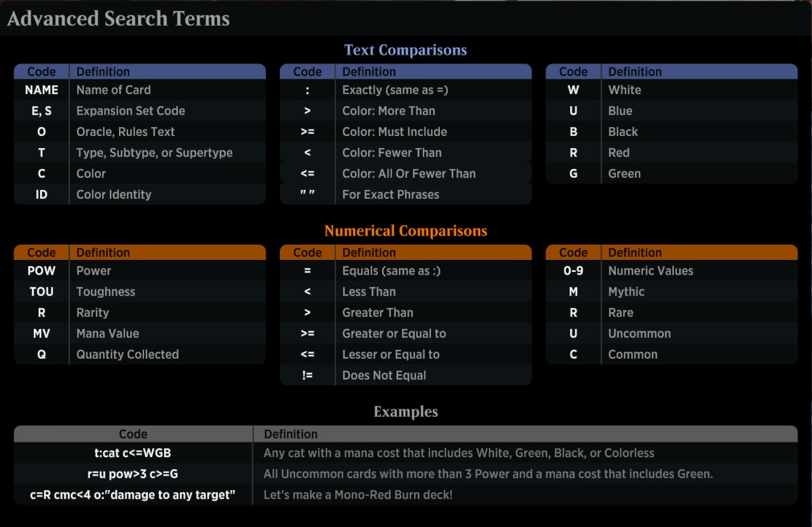Select the Green color definition
Screen dimensions: 812x527
click(x=625, y=174)
